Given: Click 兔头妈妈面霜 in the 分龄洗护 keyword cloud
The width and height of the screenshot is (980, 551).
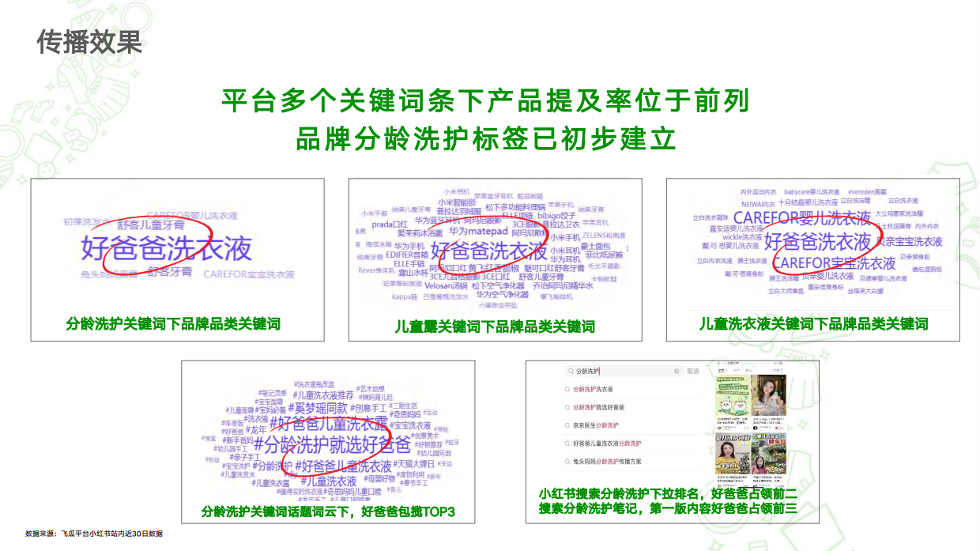Looking at the screenshot, I should coord(109,274).
